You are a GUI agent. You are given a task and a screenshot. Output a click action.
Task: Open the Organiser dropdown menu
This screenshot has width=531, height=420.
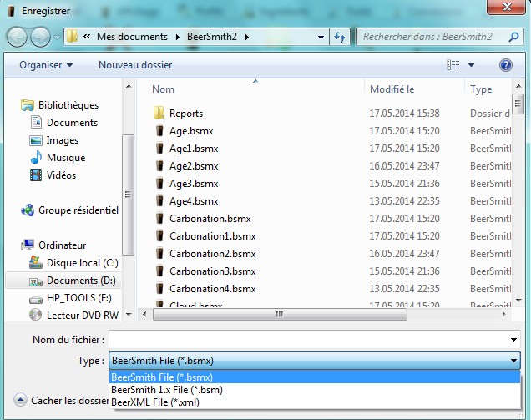click(x=46, y=64)
